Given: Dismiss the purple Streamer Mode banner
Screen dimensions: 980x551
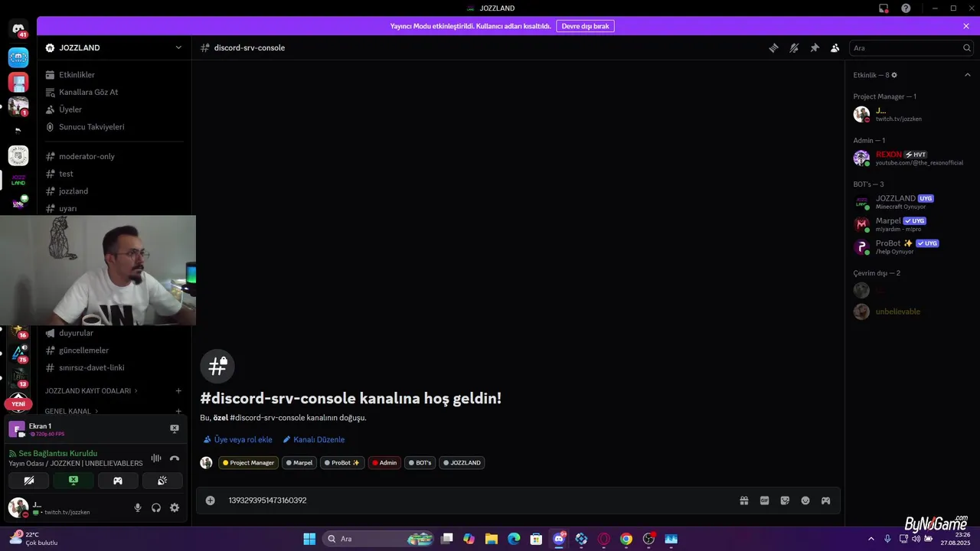Looking at the screenshot, I should coord(966,26).
